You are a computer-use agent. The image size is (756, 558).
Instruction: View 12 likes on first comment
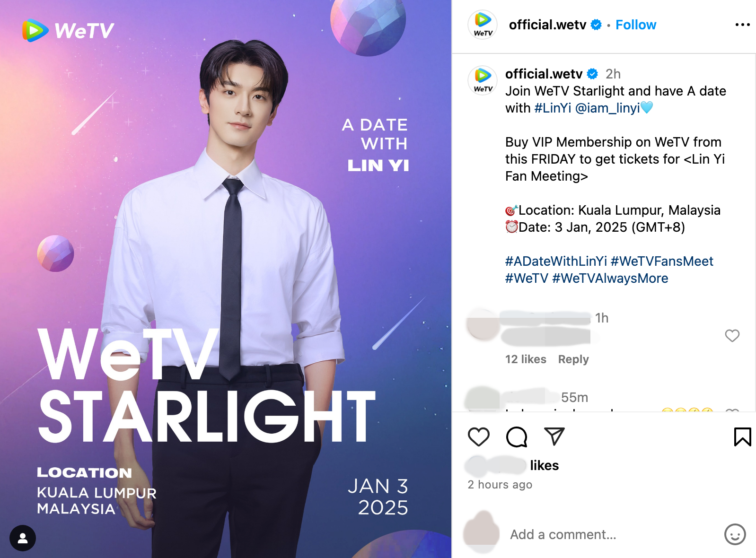pos(526,359)
